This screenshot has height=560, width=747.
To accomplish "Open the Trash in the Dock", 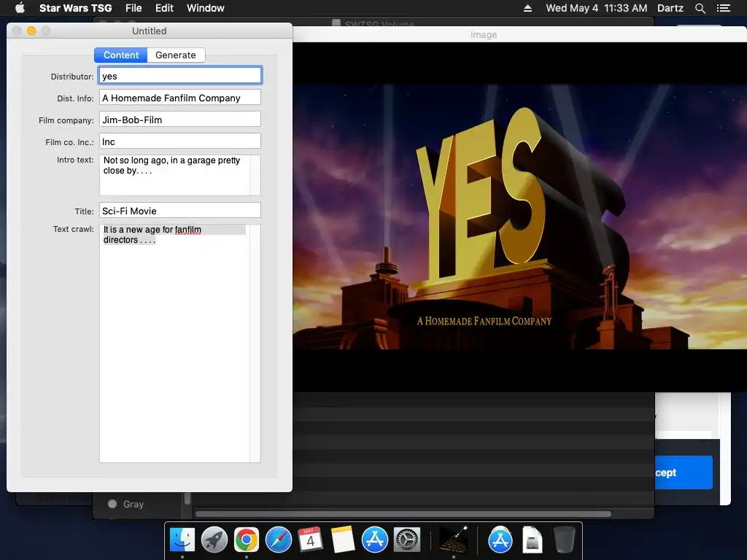I will coord(564,540).
